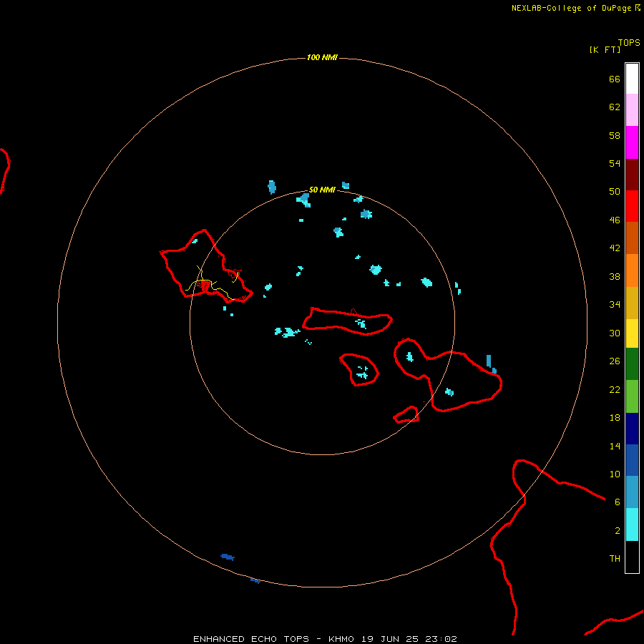Pick the bright orange legend band

[x=632, y=270]
